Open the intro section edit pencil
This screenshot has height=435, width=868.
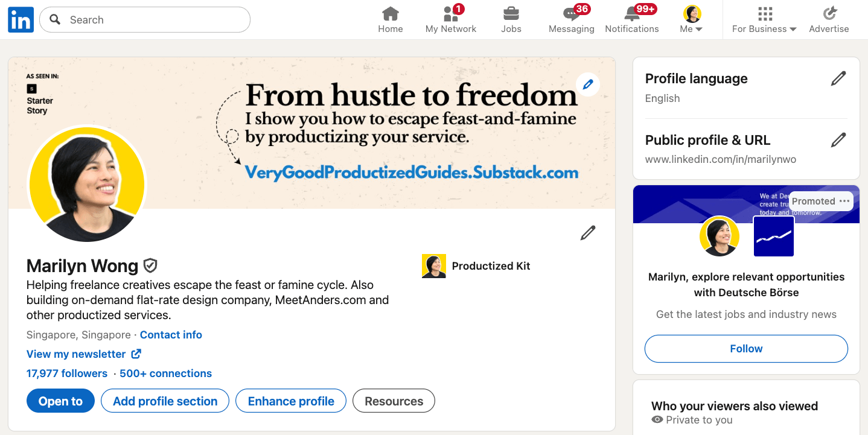click(x=587, y=232)
